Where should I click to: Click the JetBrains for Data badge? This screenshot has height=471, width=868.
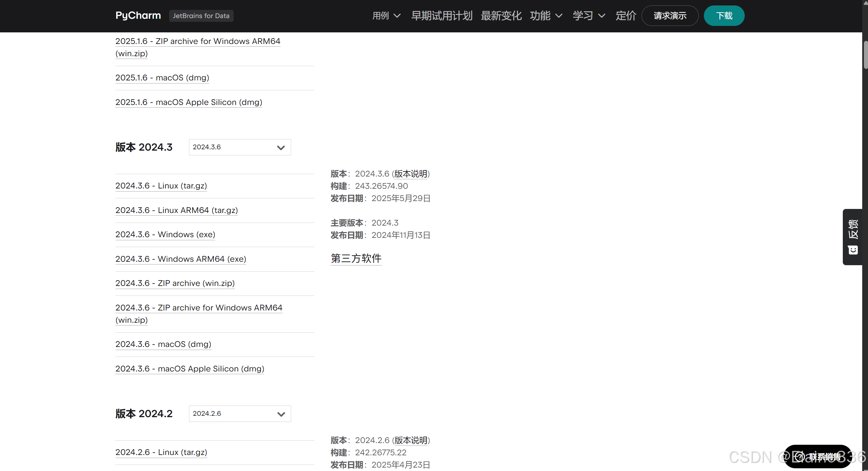point(201,16)
